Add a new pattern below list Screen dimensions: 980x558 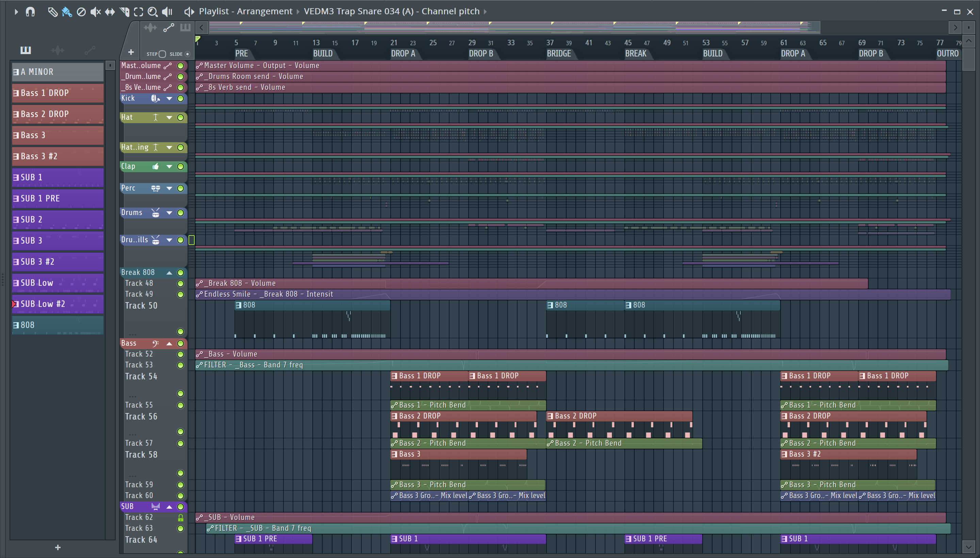[58, 548]
